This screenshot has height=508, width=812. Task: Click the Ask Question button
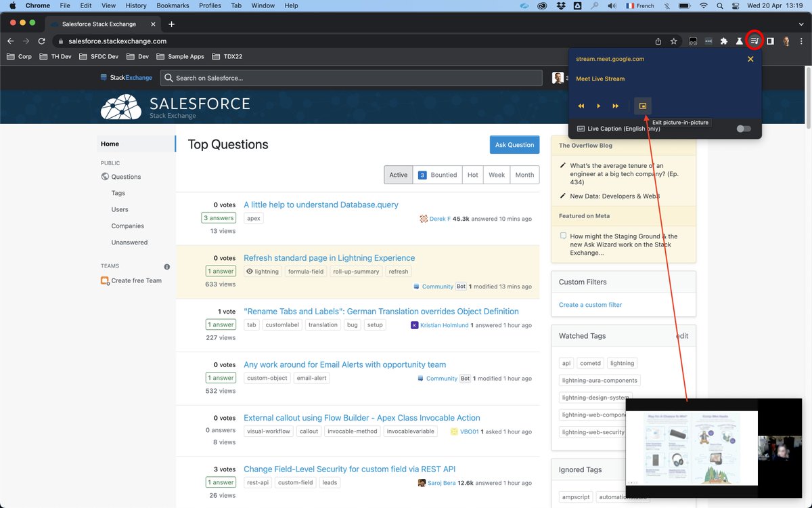(514, 145)
